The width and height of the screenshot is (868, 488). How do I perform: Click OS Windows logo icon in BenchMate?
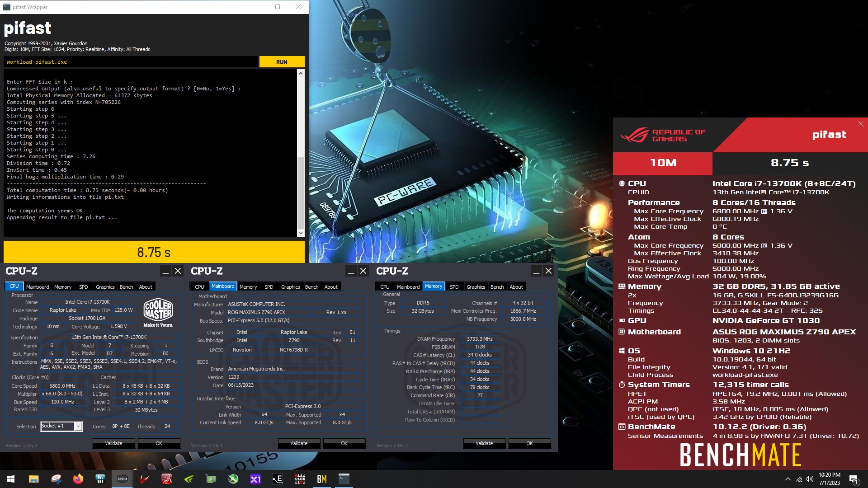point(622,351)
